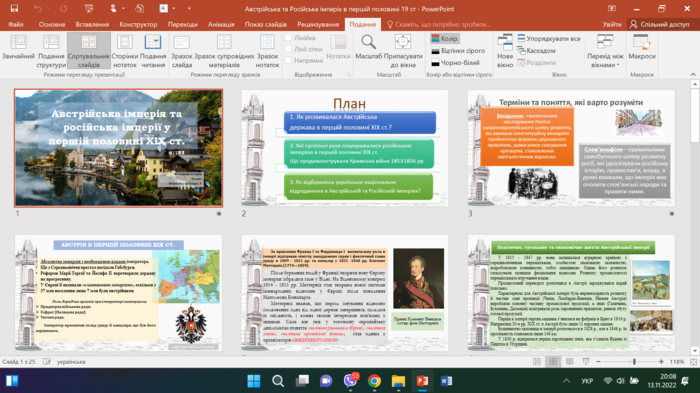Open Notes Page view (Сторінки нотаток)
700x393 pixels.
[125, 50]
